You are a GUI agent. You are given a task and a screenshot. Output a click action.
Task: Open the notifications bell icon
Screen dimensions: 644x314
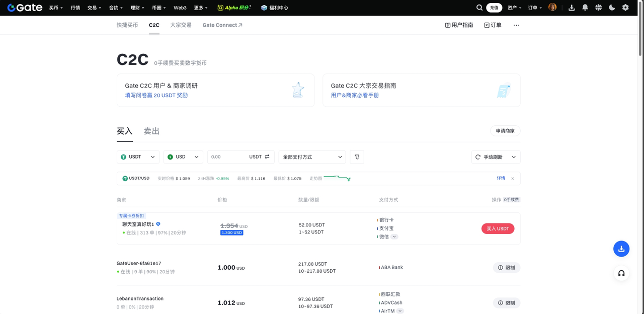coord(585,8)
